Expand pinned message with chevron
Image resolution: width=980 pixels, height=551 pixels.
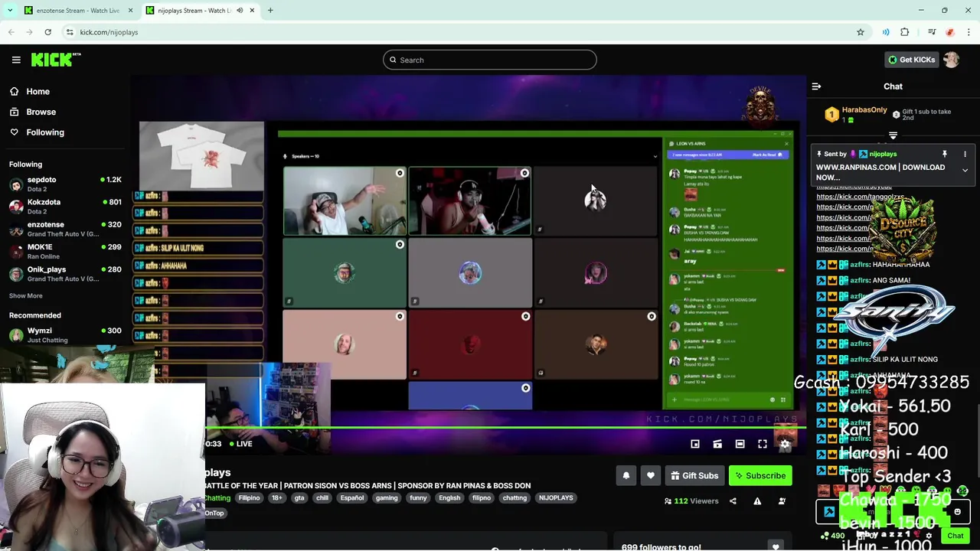[x=965, y=170]
